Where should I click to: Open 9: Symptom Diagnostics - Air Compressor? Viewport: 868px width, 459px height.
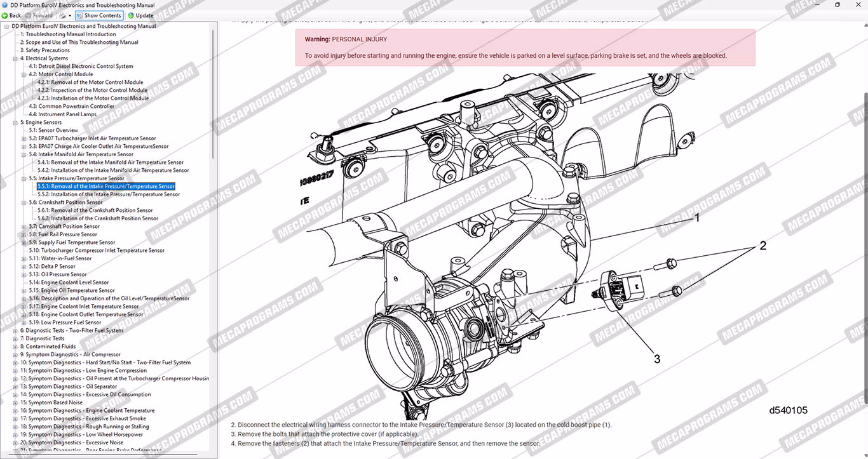[x=70, y=354]
